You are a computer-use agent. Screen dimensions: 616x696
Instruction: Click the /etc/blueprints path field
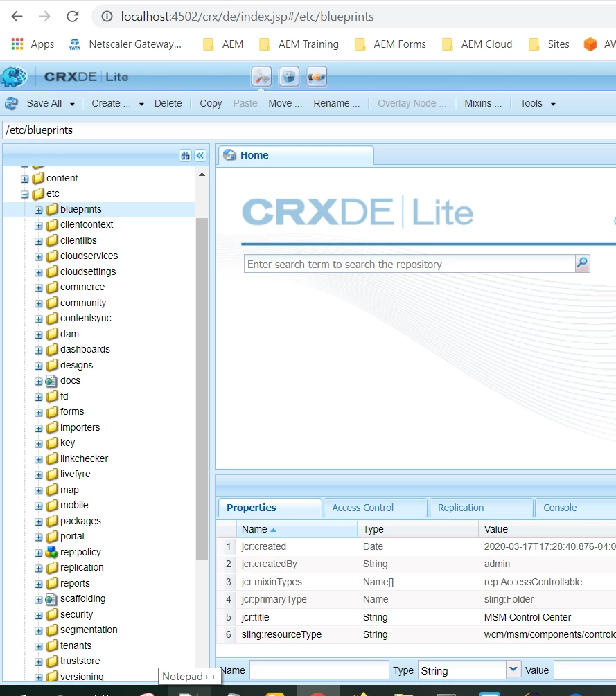pos(309,130)
